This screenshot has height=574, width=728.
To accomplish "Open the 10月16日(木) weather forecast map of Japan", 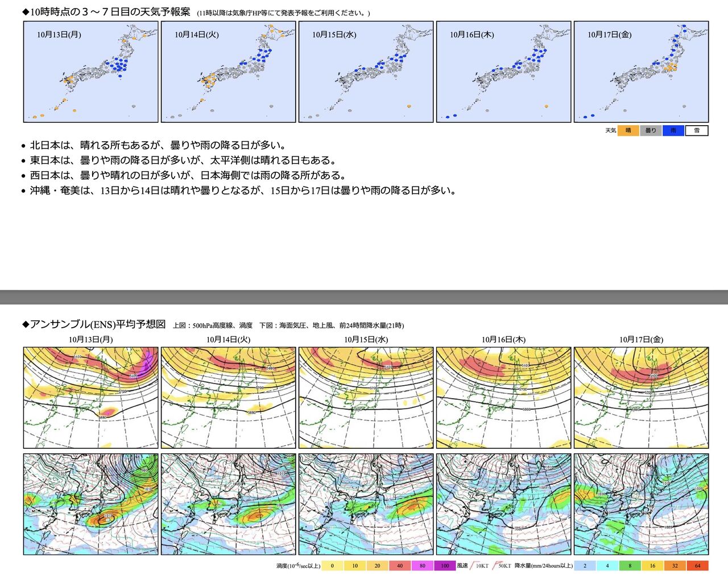I will tap(503, 72).
